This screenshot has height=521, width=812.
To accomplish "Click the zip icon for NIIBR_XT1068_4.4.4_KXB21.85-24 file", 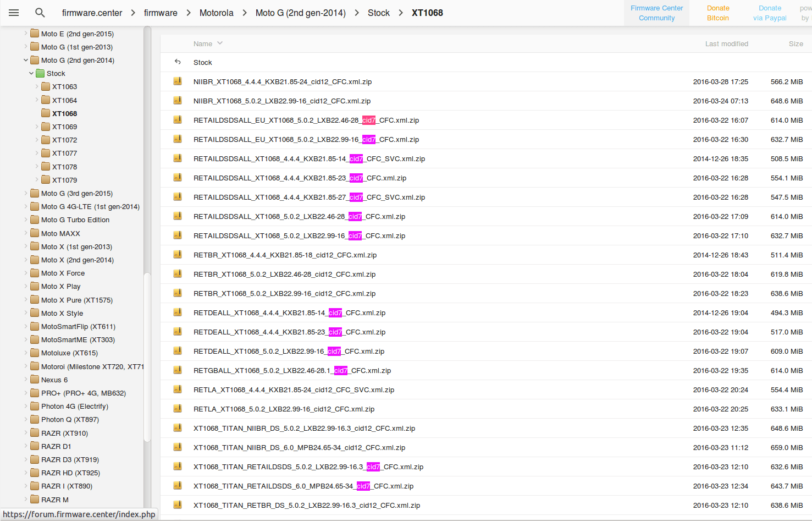I will 178,81.
